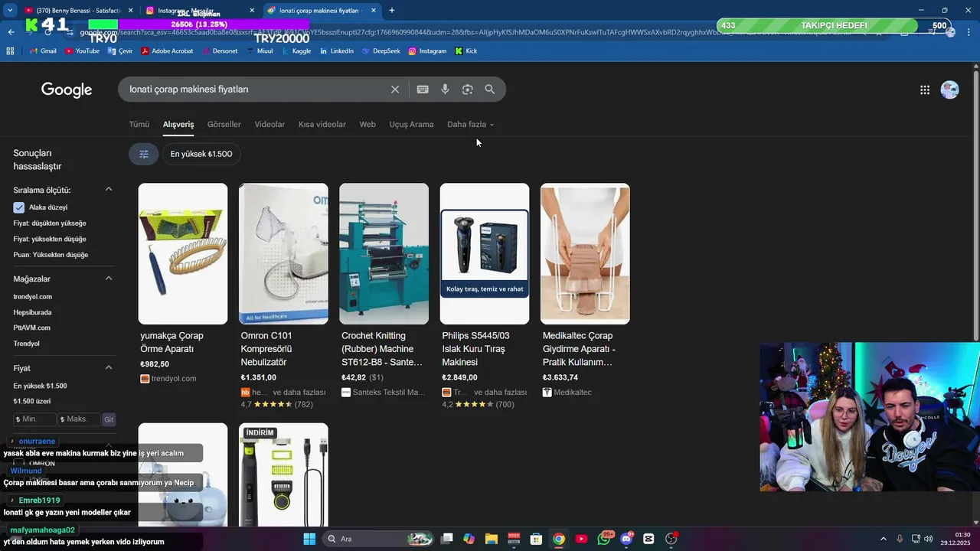Image resolution: width=980 pixels, height=551 pixels.
Task: Open Windows Start menu
Action: [309, 539]
